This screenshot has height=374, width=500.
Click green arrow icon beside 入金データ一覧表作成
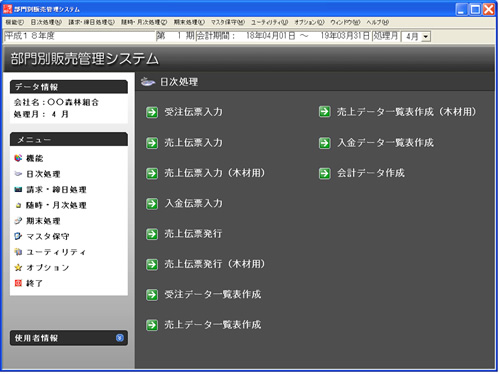(325, 143)
